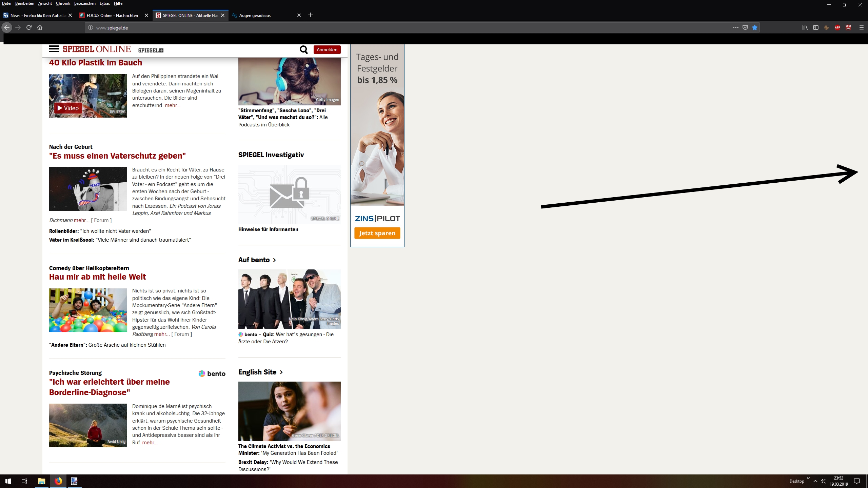This screenshot has height=488, width=868.
Task: Click the Spiegel search magnifier icon
Action: point(303,50)
